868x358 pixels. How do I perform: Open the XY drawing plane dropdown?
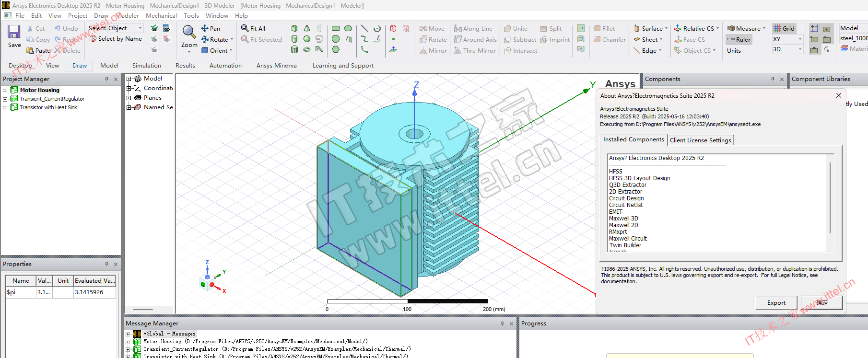tap(800, 39)
